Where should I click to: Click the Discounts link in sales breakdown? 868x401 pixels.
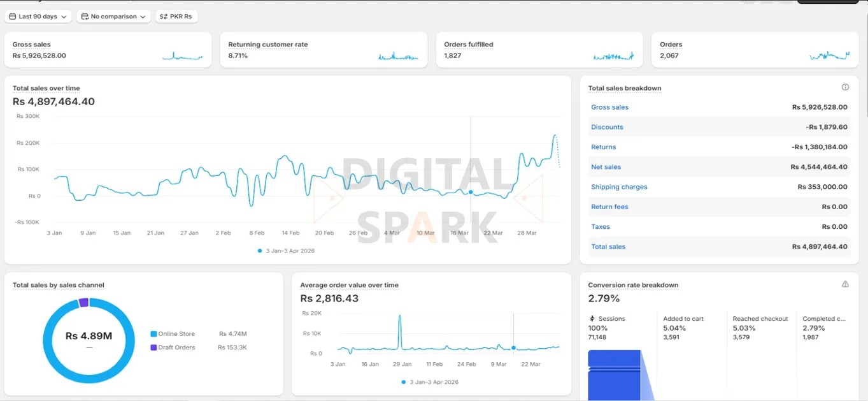click(606, 127)
